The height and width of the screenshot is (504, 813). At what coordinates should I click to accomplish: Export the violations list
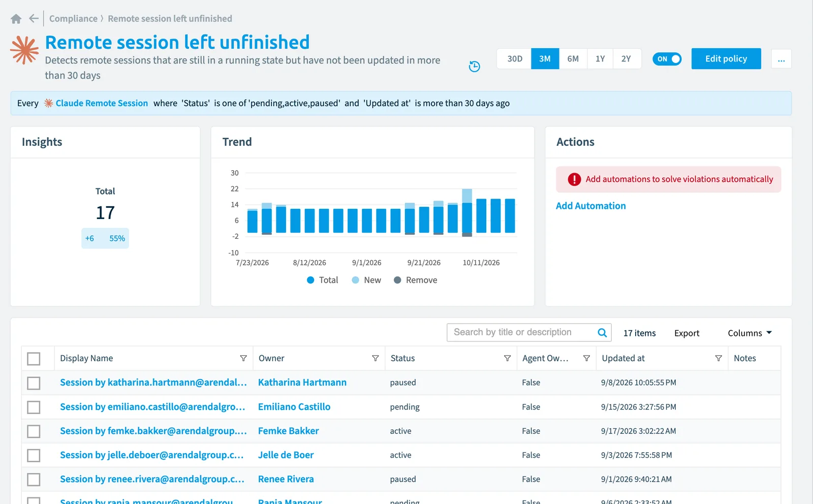[686, 333]
